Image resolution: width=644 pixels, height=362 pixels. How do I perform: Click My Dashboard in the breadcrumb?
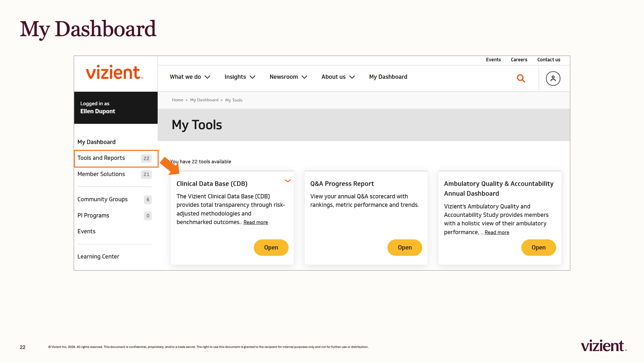pyautogui.click(x=204, y=100)
